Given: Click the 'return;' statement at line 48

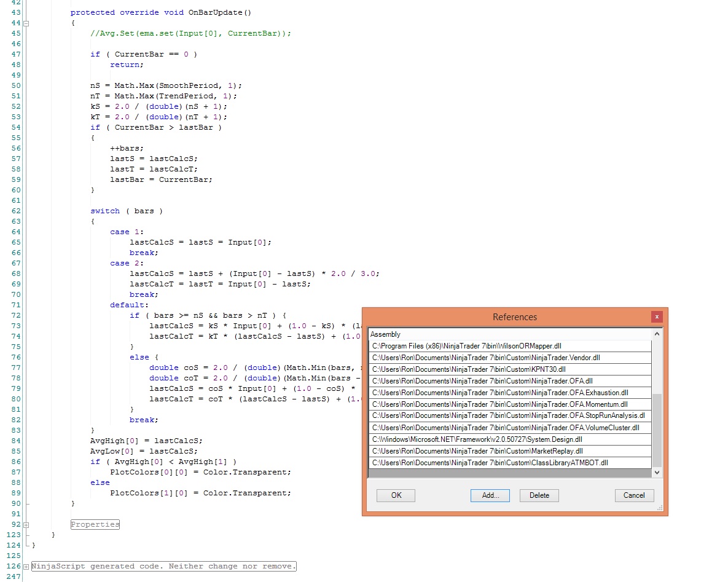Looking at the screenshot, I should click(x=127, y=65).
